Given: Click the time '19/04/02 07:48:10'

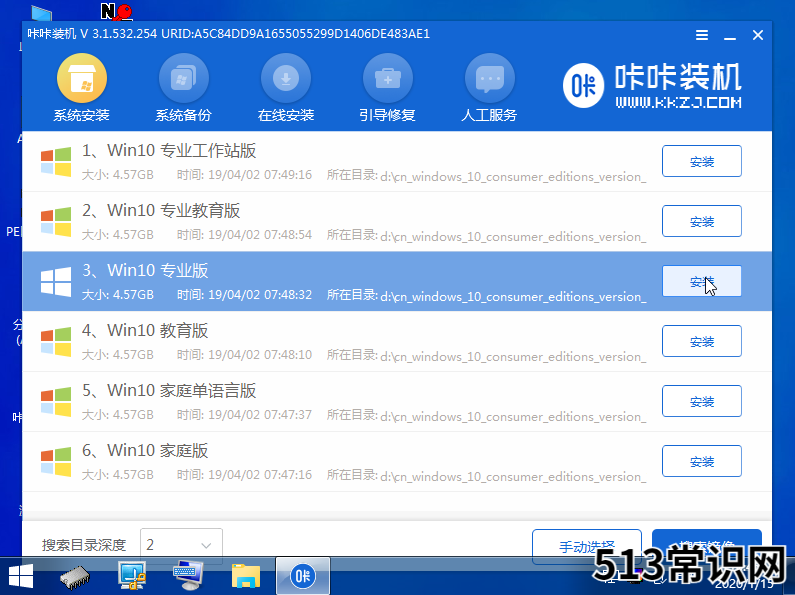Looking at the screenshot, I should tap(260, 355).
